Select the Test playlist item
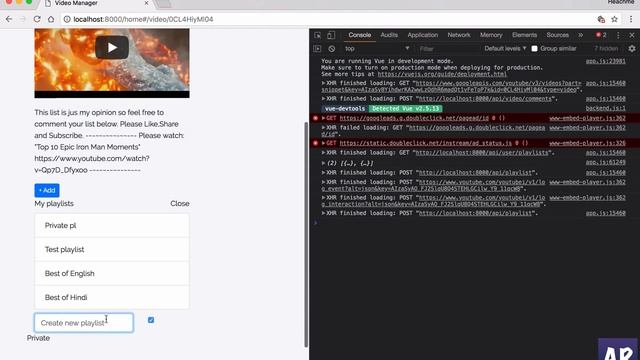Image resolution: width=640 pixels, height=360 pixels. pyautogui.click(x=112, y=249)
